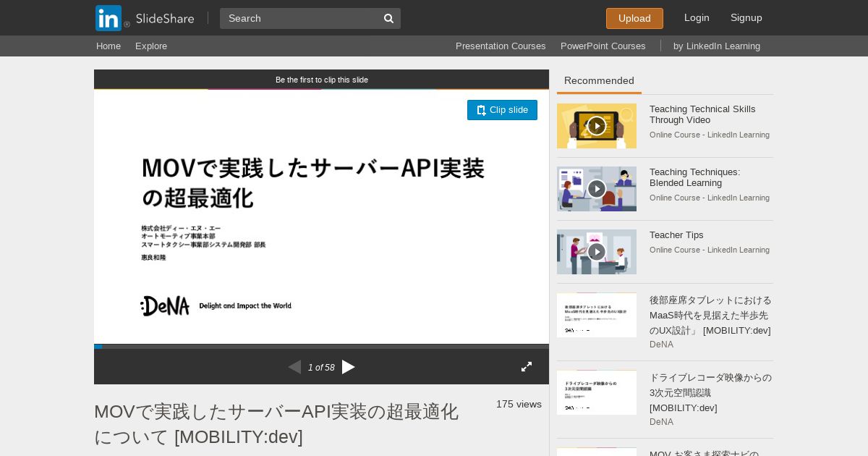Open Presentation Courses menu item
868x456 pixels.
click(x=501, y=46)
